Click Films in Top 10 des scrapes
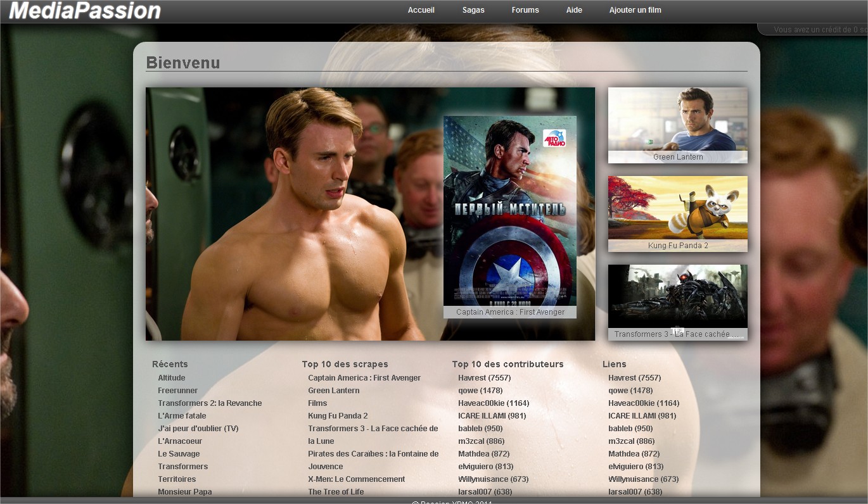Viewport: 868px width, 504px height. tap(317, 403)
